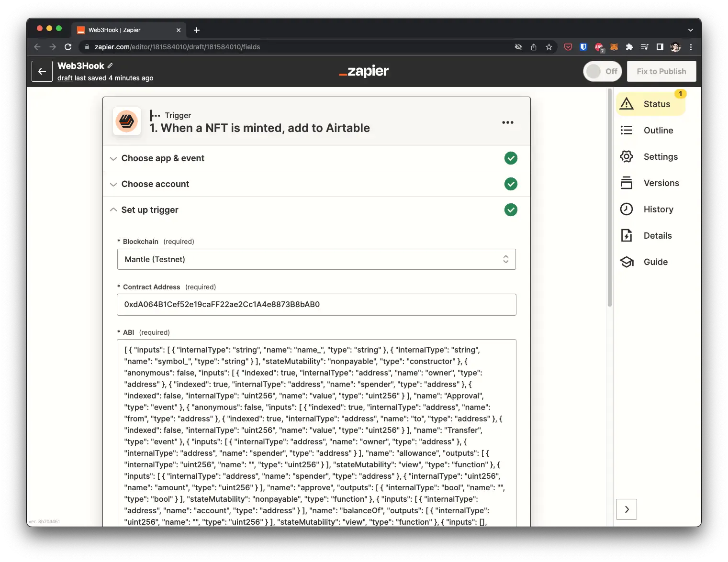Image resolution: width=728 pixels, height=562 pixels.
Task: Click the Settings gear icon in sidebar
Action: 627,156
